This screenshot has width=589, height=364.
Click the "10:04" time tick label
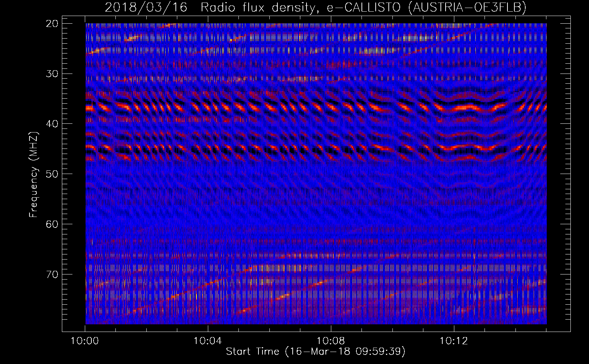click(208, 341)
